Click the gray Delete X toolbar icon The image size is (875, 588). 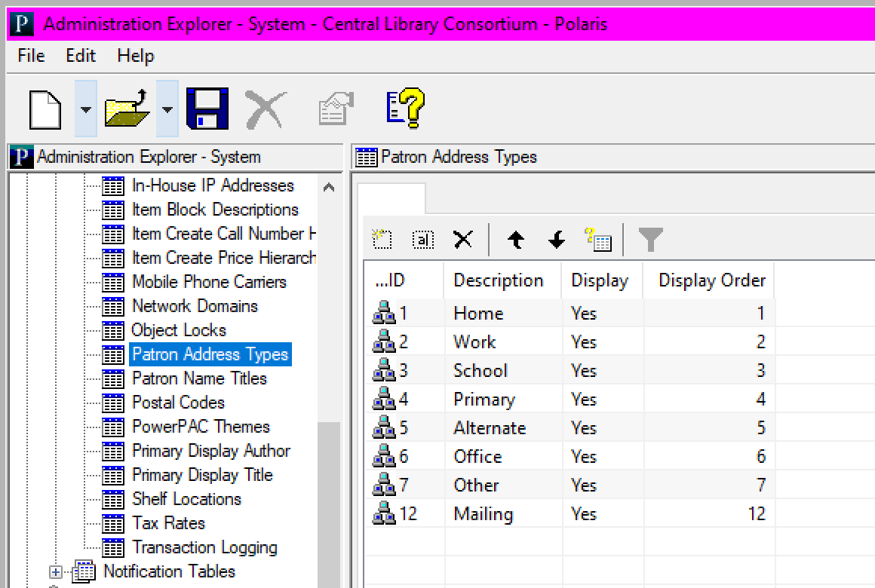tap(266, 109)
